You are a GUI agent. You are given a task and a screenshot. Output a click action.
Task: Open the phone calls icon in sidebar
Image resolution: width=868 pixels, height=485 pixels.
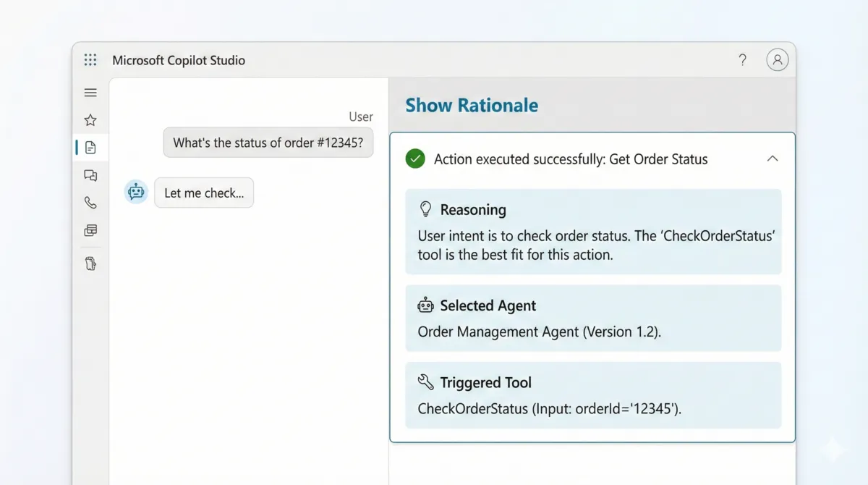pyautogui.click(x=90, y=203)
